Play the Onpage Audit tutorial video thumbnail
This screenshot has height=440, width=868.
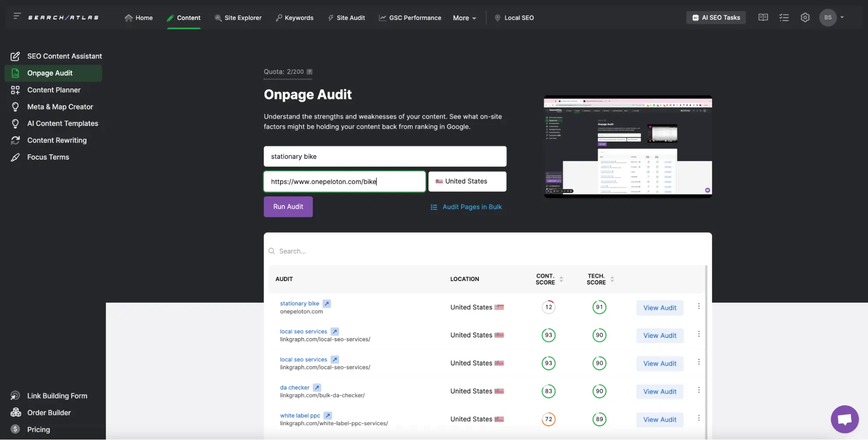[627, 147]
